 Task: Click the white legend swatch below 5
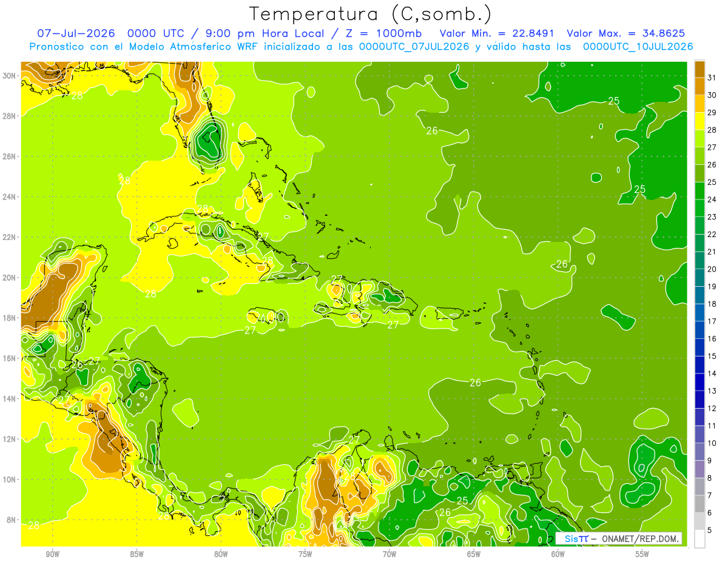pos(699,539)
